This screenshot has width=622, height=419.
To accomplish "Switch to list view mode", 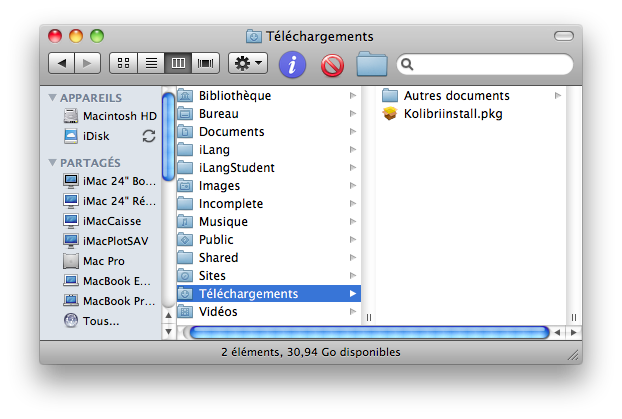I will pyautogui.click(x=151, y=63).
